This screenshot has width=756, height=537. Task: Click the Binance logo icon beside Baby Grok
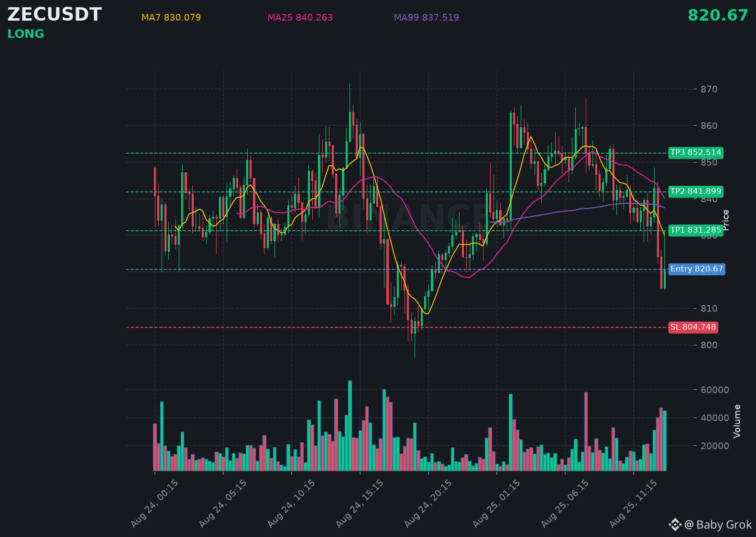point(675,525)
